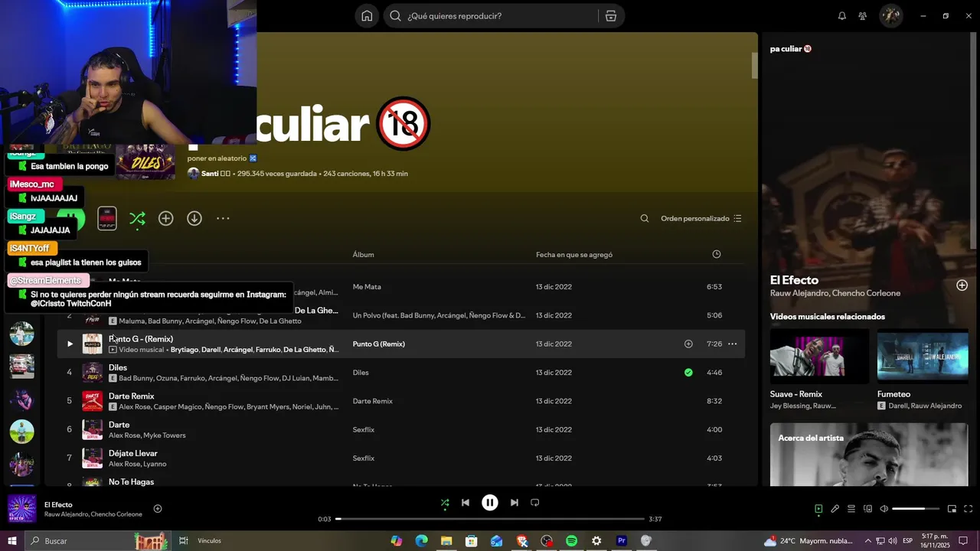Open the notifications bell icon
This screenshot has width=980, height=551.
pyautogui.click(x=842, y=16)
